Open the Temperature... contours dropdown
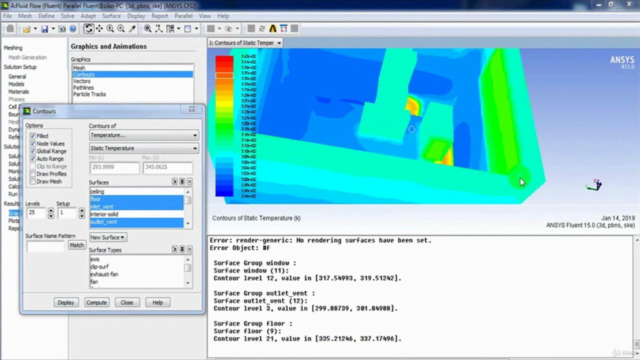 (144, 135)
